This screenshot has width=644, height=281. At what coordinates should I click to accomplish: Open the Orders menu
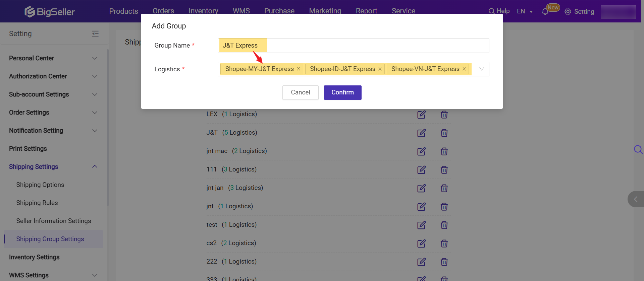tap(163, 11)
